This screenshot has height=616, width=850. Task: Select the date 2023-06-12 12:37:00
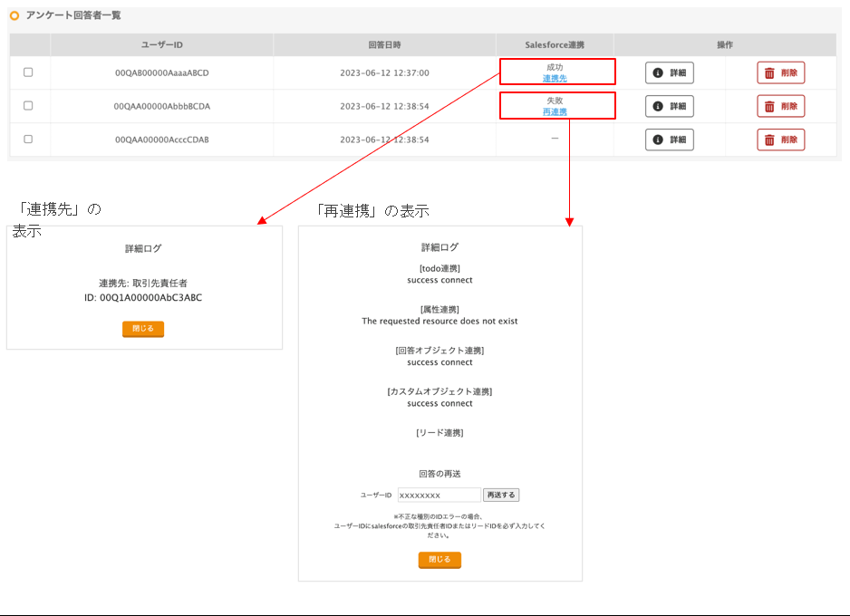pos(384,72)
